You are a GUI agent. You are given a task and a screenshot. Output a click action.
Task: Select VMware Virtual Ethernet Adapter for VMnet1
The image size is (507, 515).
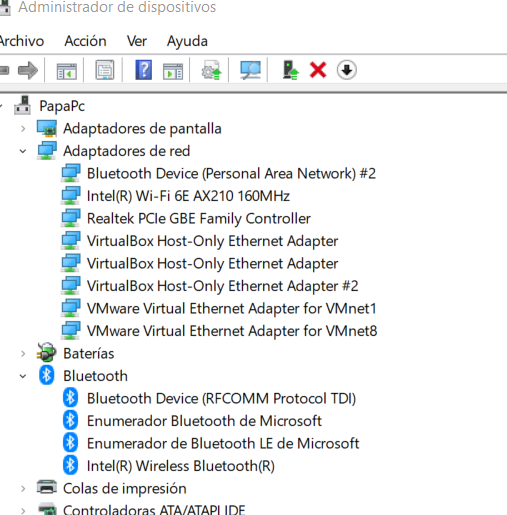click(x=232, y=309)
